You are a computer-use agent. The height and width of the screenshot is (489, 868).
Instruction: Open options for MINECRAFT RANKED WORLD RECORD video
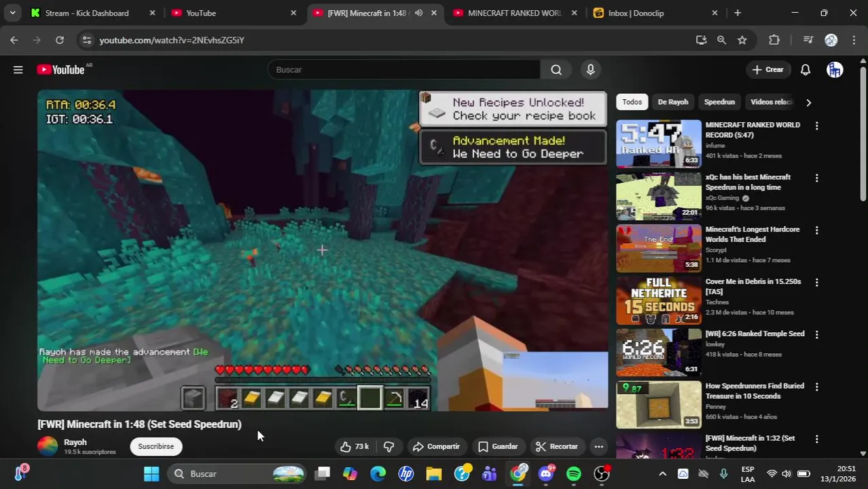point(816,126)
